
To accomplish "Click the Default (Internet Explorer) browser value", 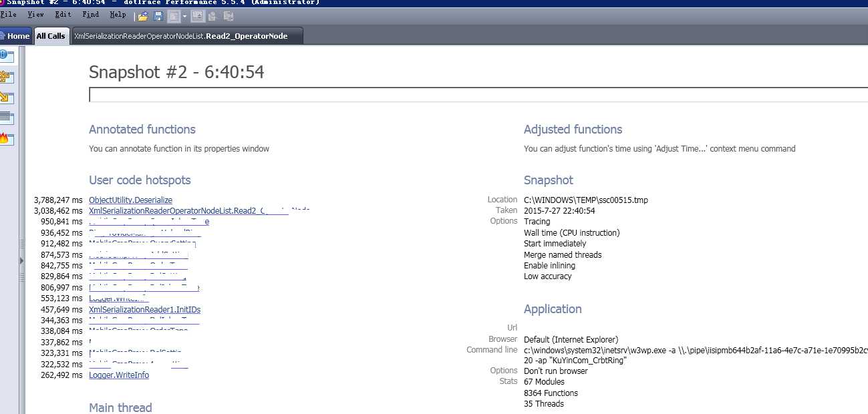I will [571, 340].
